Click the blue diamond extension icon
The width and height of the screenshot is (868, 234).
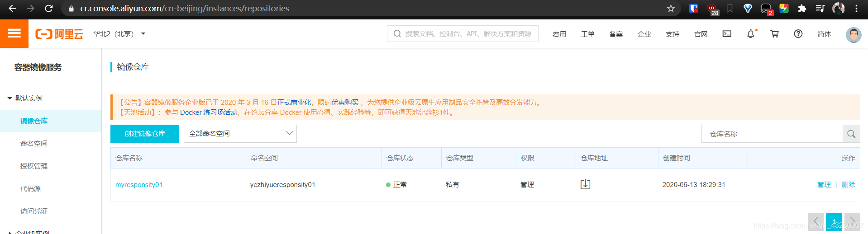pos(748,8)
